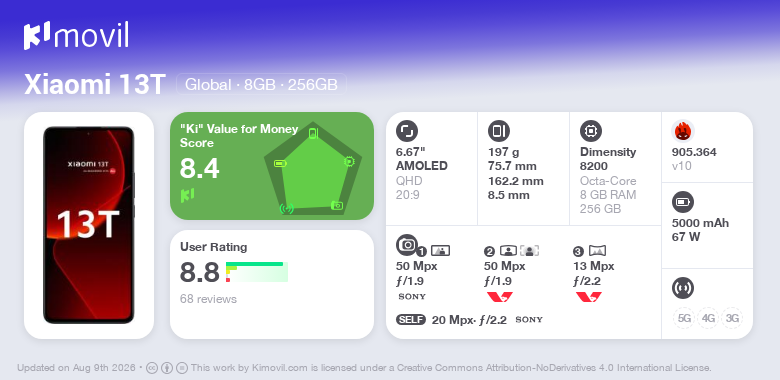The image size is (780, 380).
Task: Click the main rear camera icon
Action: pyautogui.click(x=406, y=244)
